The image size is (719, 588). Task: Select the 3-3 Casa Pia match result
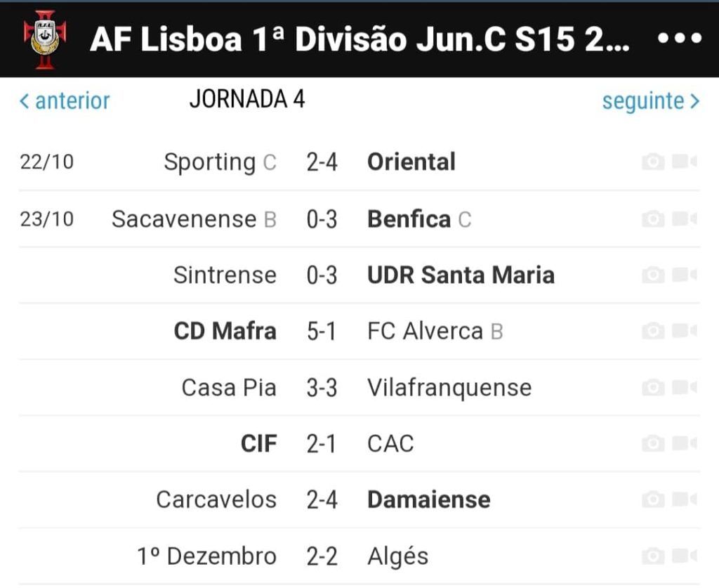coord(322,388)
